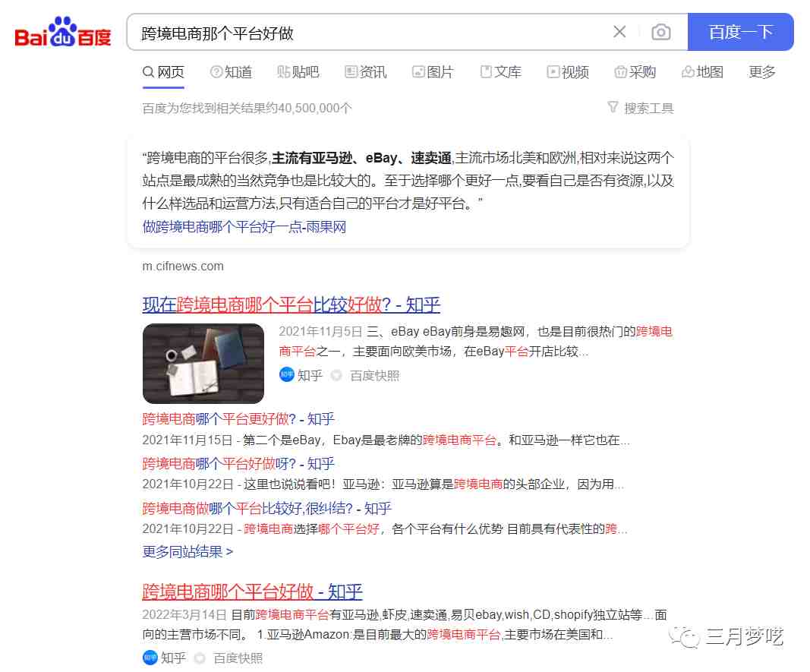Select the 网页 tab
Screen dimensions: 810x672
(163, 72)
